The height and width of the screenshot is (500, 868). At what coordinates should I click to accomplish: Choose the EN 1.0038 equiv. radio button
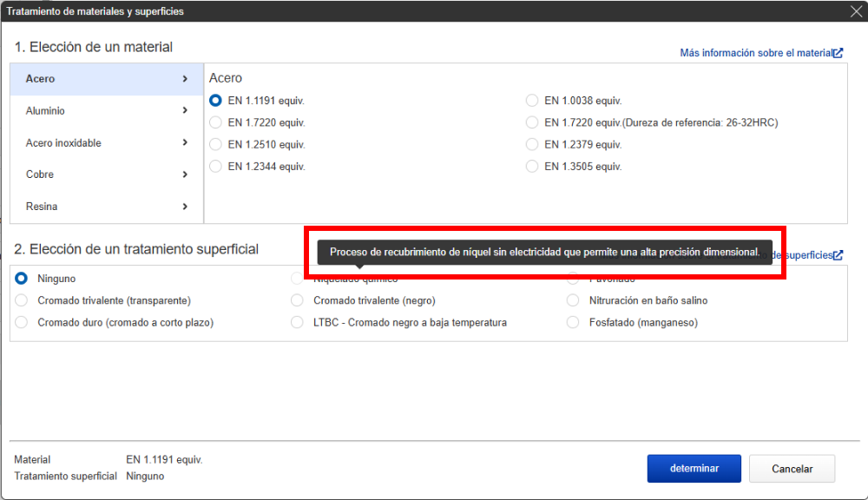(x=533, y=101)
